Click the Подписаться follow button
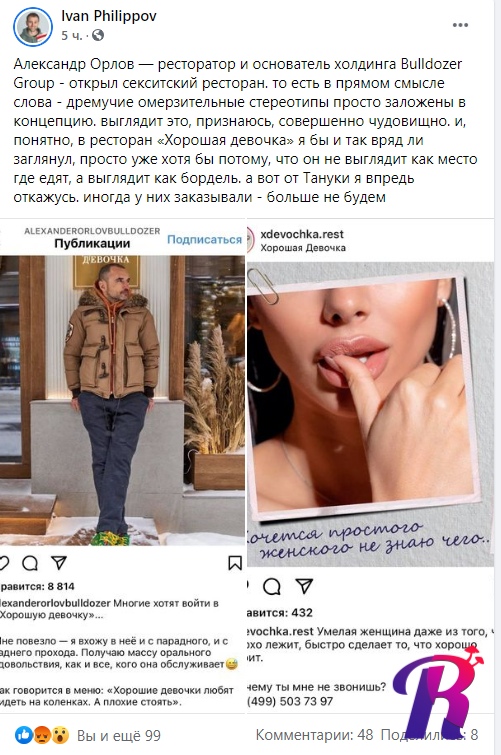 [204, 240]
